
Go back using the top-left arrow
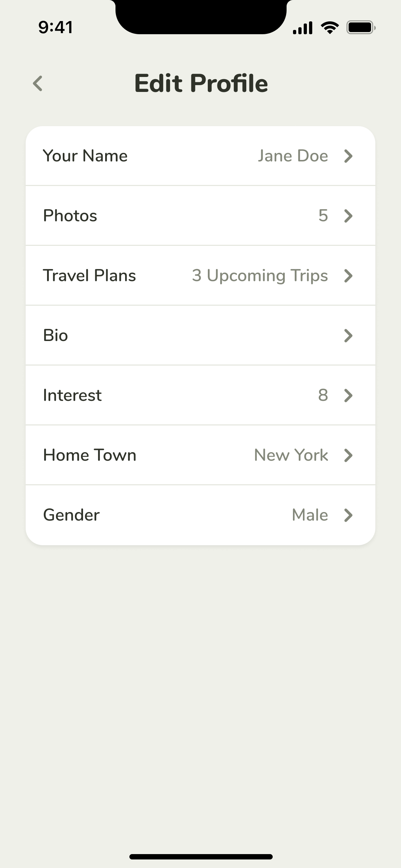38,83
